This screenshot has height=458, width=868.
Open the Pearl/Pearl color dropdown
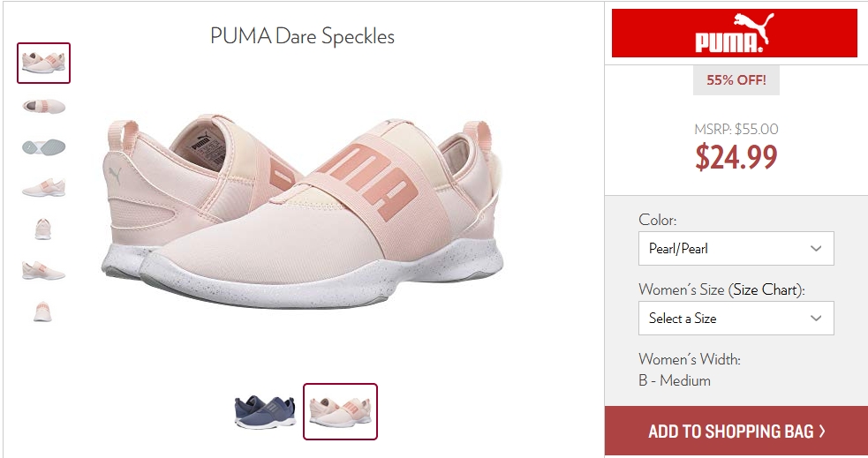pyautogui.click(x=736, y=248)
